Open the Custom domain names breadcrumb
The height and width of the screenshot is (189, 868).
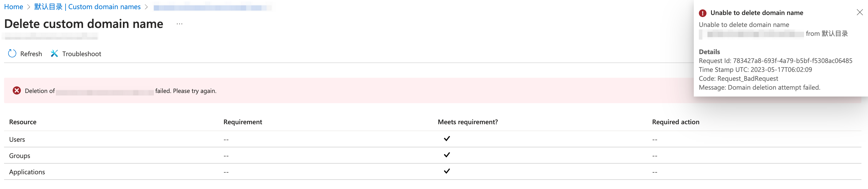point(87,7)
